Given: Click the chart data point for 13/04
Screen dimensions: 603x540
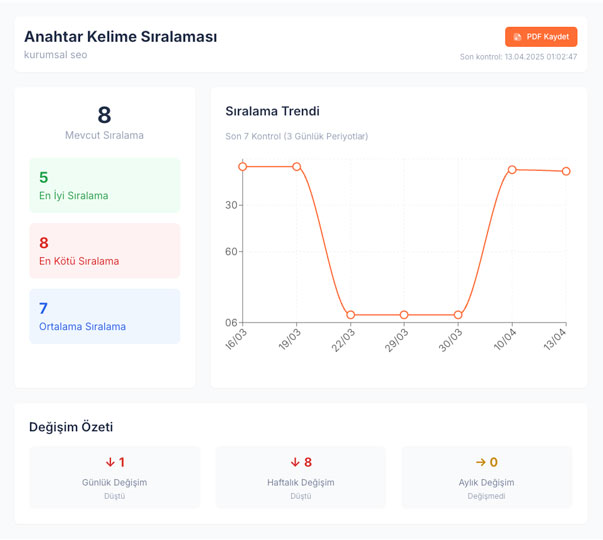Looking at the screenshot, I should click(x=566, y=171).
